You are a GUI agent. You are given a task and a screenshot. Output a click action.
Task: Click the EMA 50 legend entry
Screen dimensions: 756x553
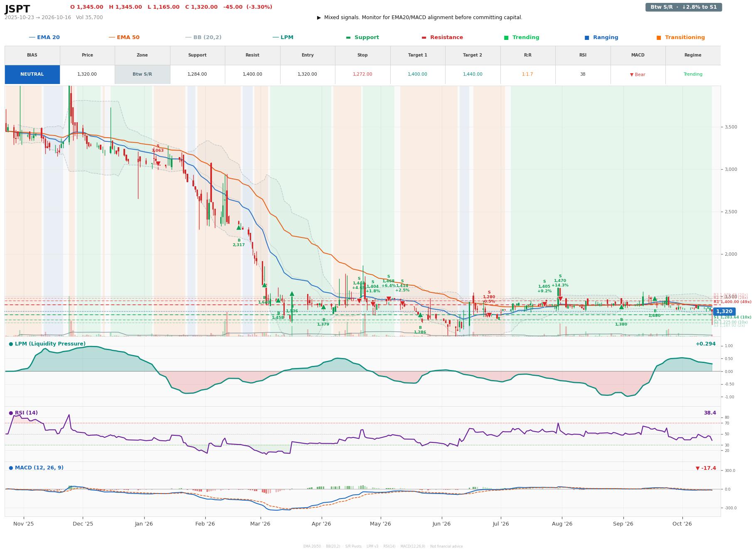coord(124,37)
